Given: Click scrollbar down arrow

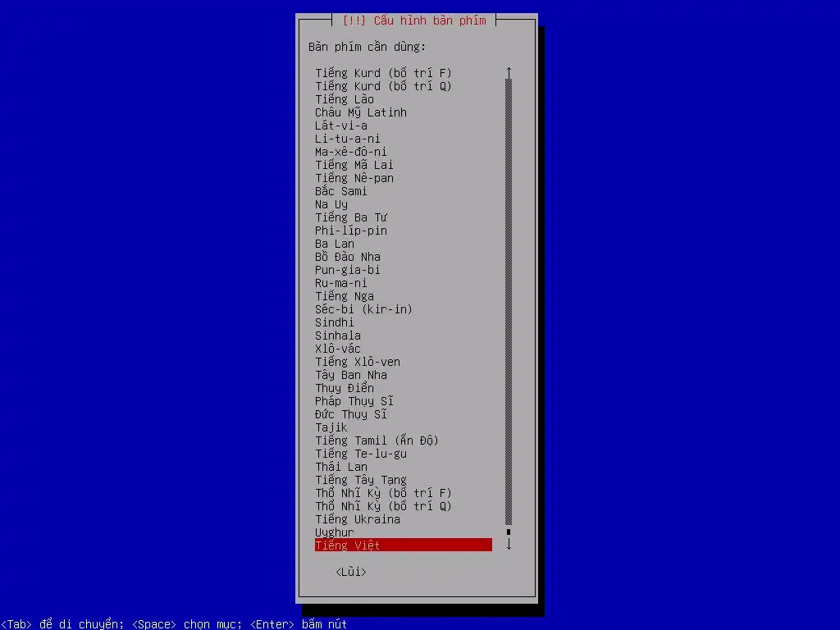Looking at the screenshot, I should pos(509,545).
